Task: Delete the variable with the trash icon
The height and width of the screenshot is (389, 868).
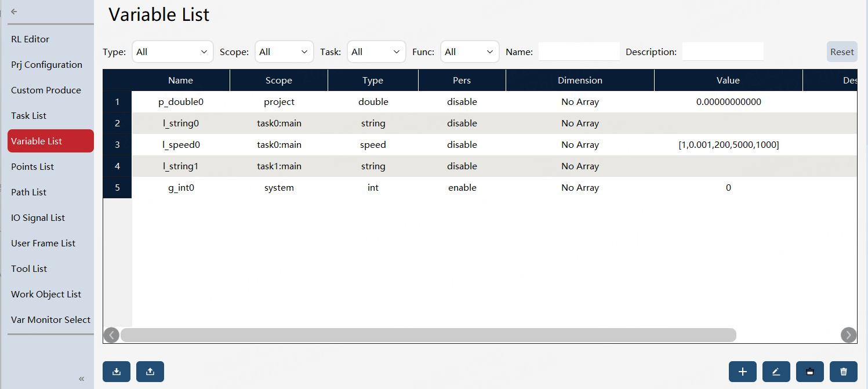Action: 844,372
